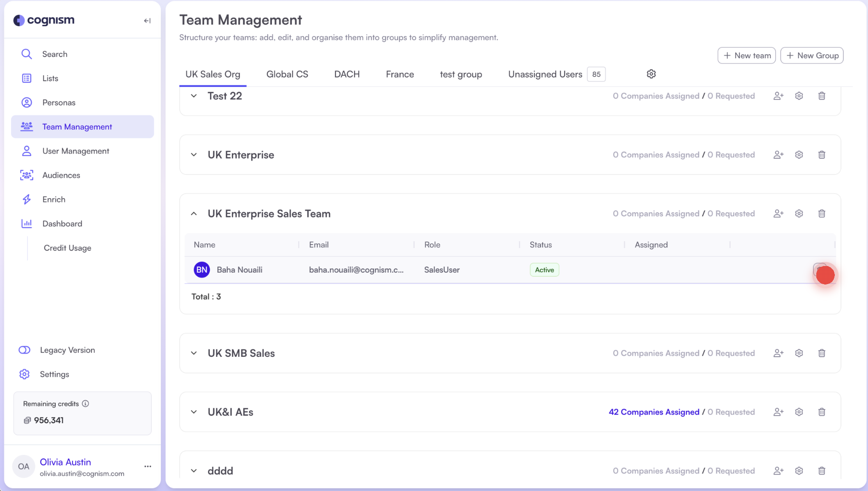Open settings gear next to Unassigned Users tab

651,74
